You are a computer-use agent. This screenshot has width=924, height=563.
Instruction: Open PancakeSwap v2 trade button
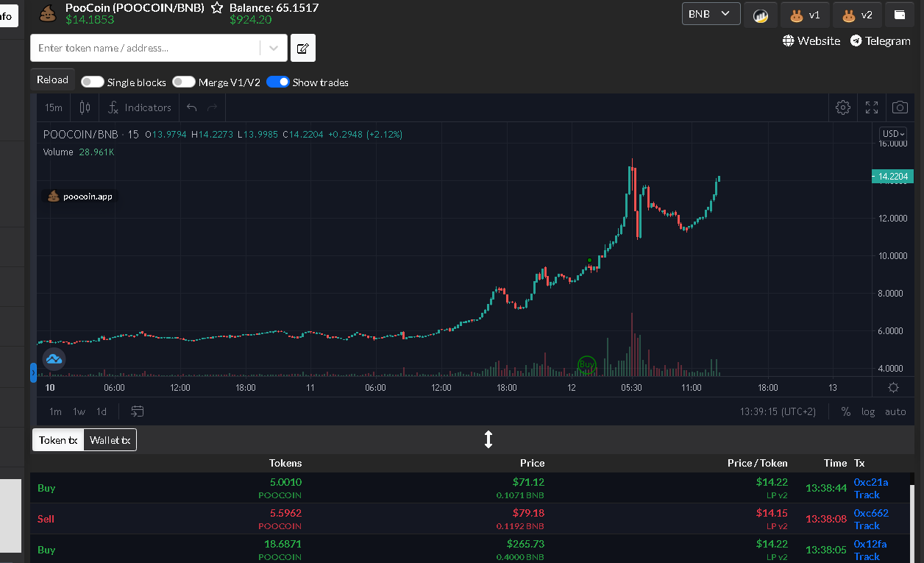857,15
